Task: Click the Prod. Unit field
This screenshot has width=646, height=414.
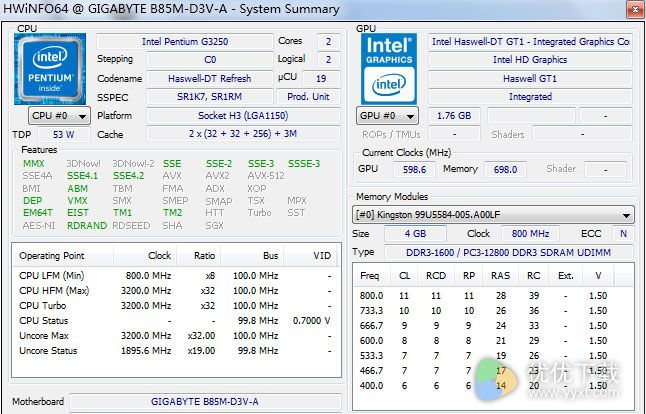Action: point(308,97)
